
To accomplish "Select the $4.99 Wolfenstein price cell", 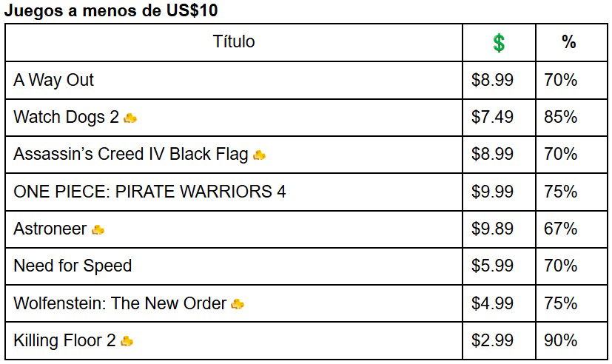I will [x=492, y=303].
